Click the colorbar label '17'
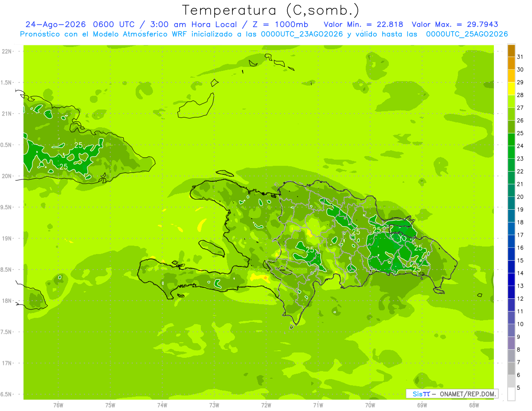Image resolution: width=532 pixels, height=411 pixels. [520, 235]
